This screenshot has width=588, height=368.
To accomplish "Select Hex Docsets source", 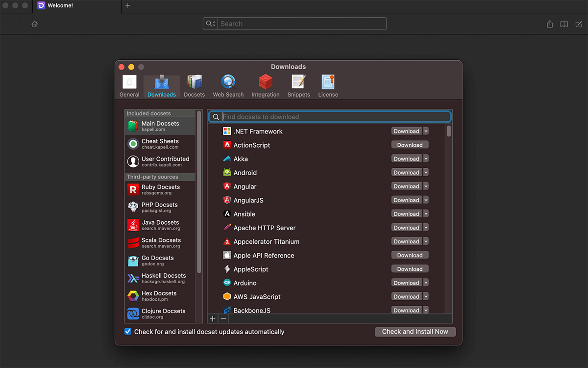I will click(160, 295).
